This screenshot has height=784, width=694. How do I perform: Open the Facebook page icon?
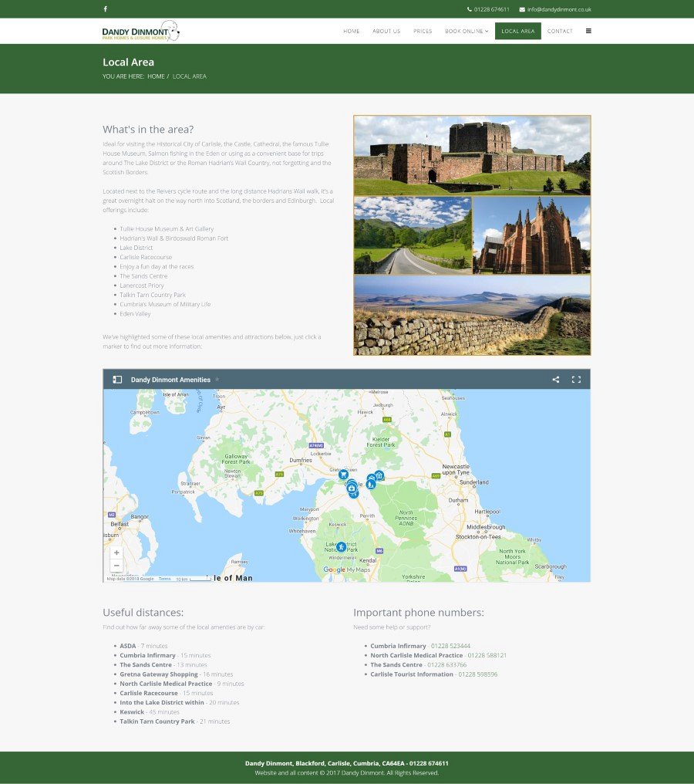click(106, 9)
